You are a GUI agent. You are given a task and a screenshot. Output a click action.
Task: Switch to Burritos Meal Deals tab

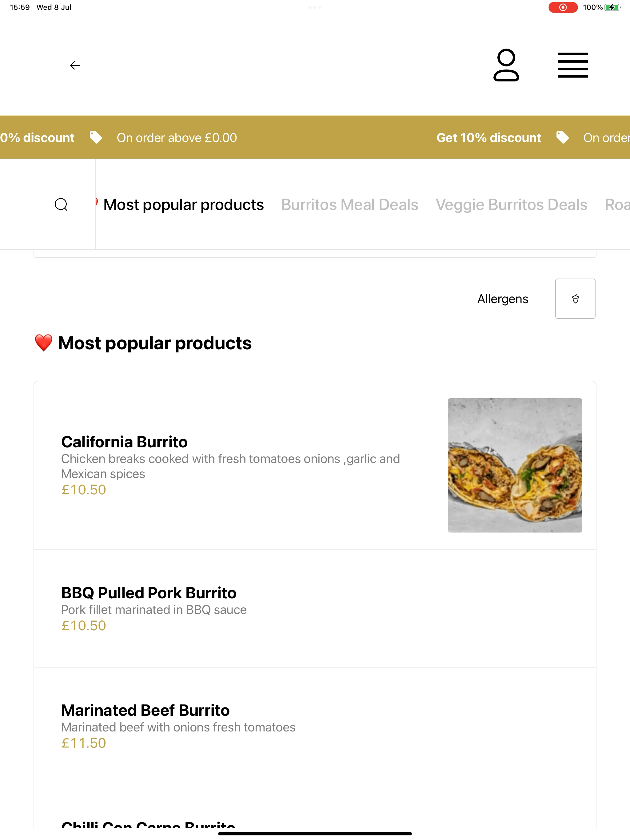pyautogui.click(x=349, y=205)
